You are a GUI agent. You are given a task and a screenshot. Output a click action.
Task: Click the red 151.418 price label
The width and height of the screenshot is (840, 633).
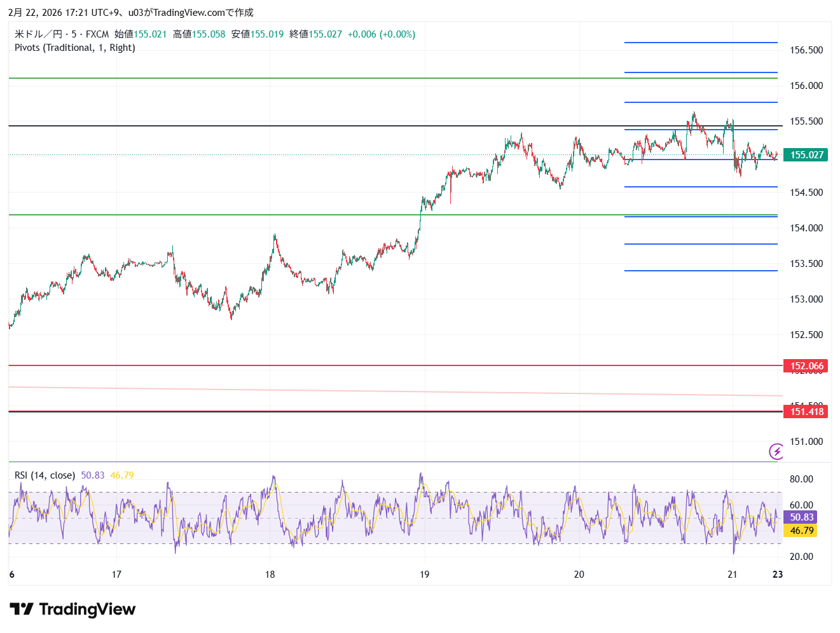[x=806, y=412]
